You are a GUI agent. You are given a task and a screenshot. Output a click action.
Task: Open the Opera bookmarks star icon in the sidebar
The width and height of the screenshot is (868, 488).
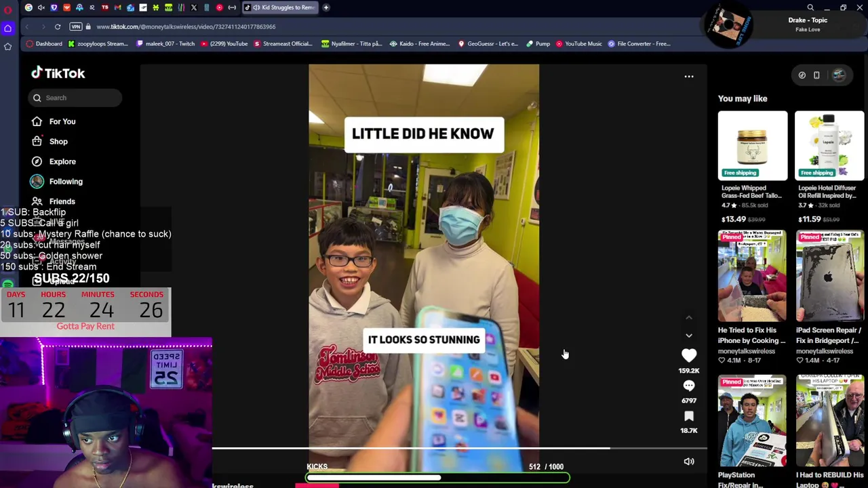click(x=7, y=46)
